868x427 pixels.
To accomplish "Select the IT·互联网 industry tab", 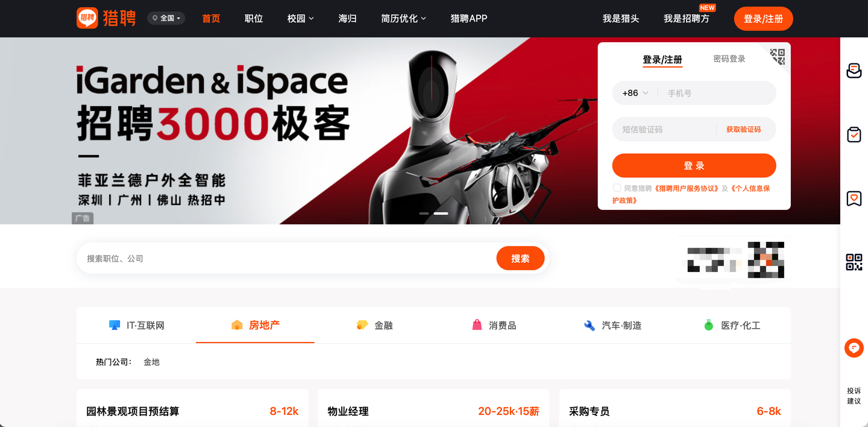I will pyautogui.click(x=136, y=326).
